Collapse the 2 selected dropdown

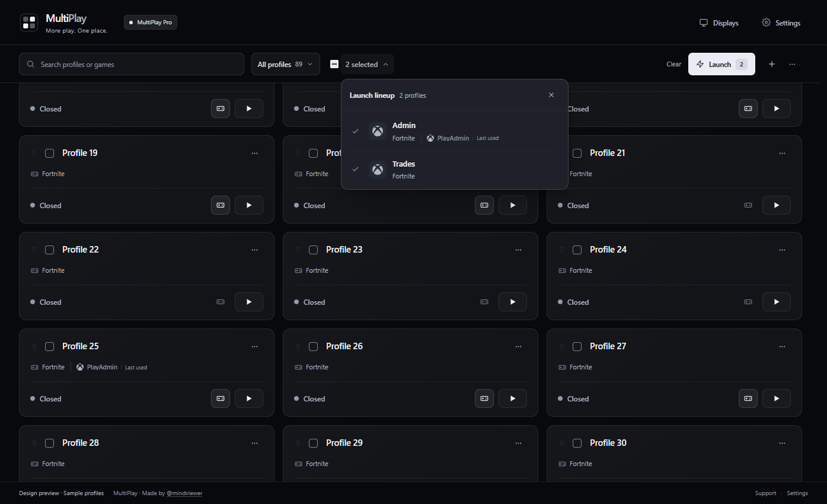(x=367, y=64)
